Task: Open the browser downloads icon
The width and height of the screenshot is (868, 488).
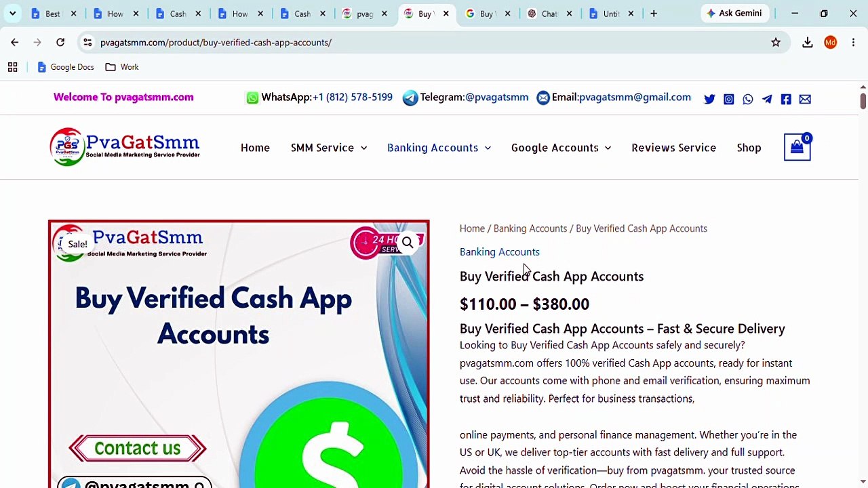Action: point(808,42)
